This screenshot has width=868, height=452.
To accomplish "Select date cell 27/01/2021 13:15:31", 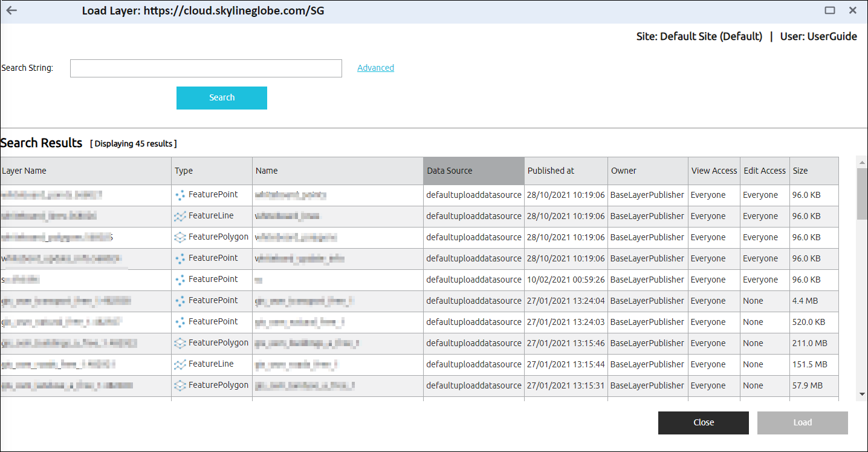I will click(566, 385).
